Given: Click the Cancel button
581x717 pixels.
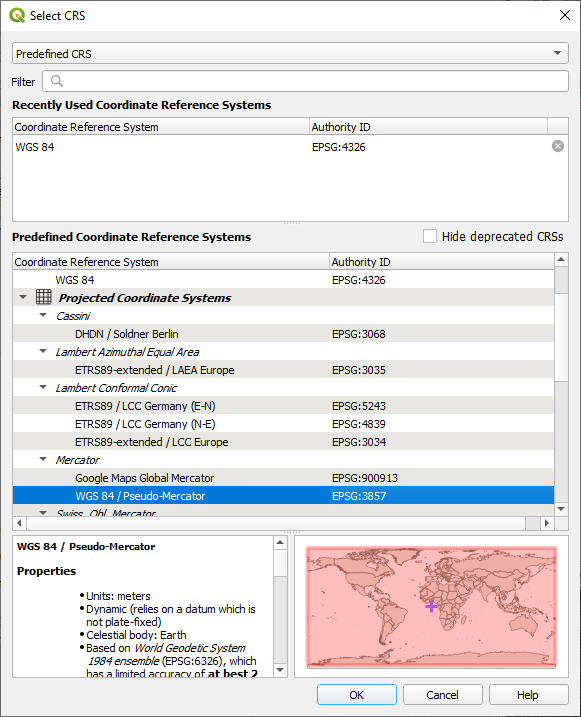Looking at the screenshot, I should [442, 695].
